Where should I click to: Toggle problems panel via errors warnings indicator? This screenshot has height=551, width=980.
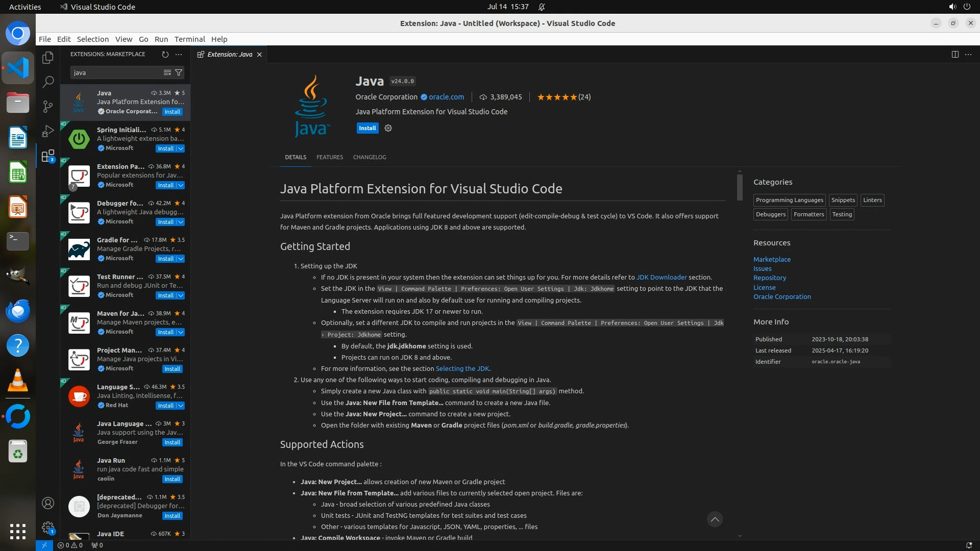(70, 545)
